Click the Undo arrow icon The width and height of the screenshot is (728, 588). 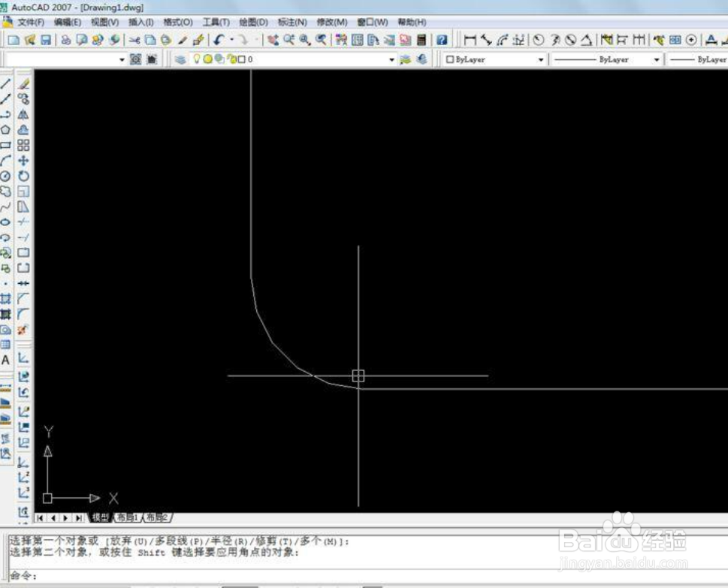coord(219,40)
